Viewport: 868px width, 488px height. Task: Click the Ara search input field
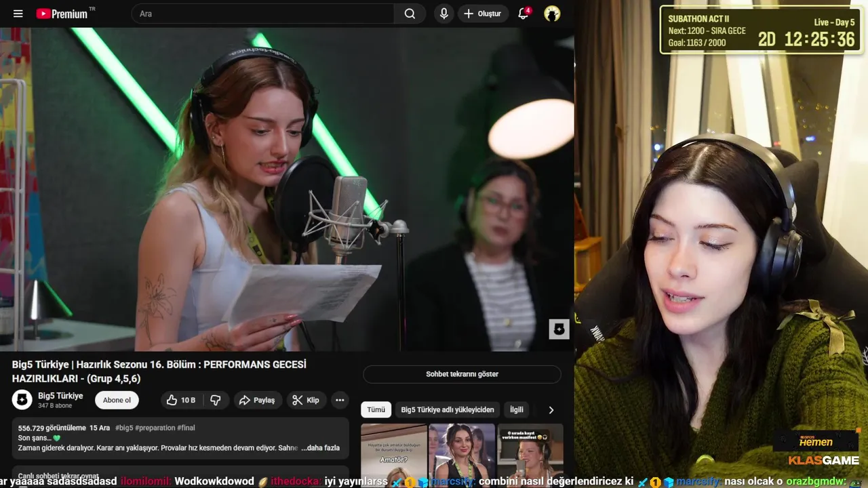[x=262, y=14]
